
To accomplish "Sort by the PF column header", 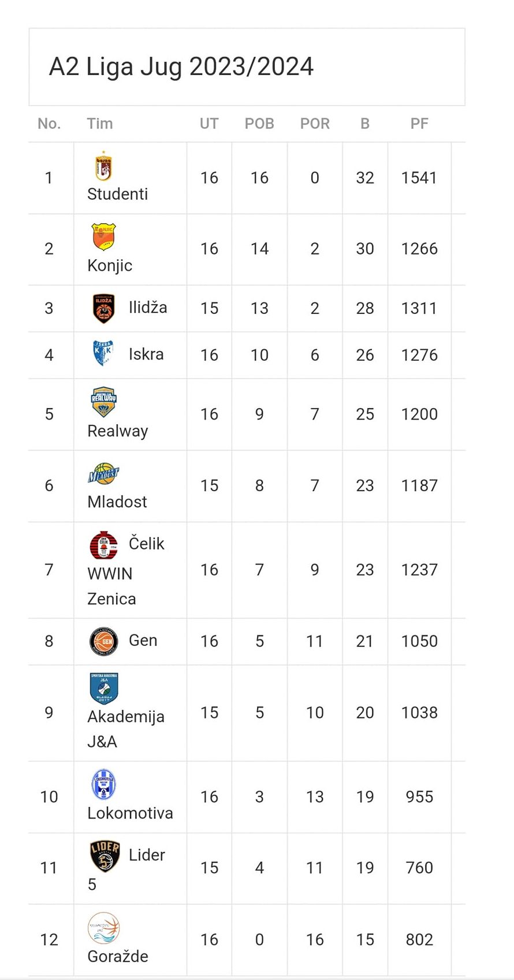I will (x=419, y=124).
